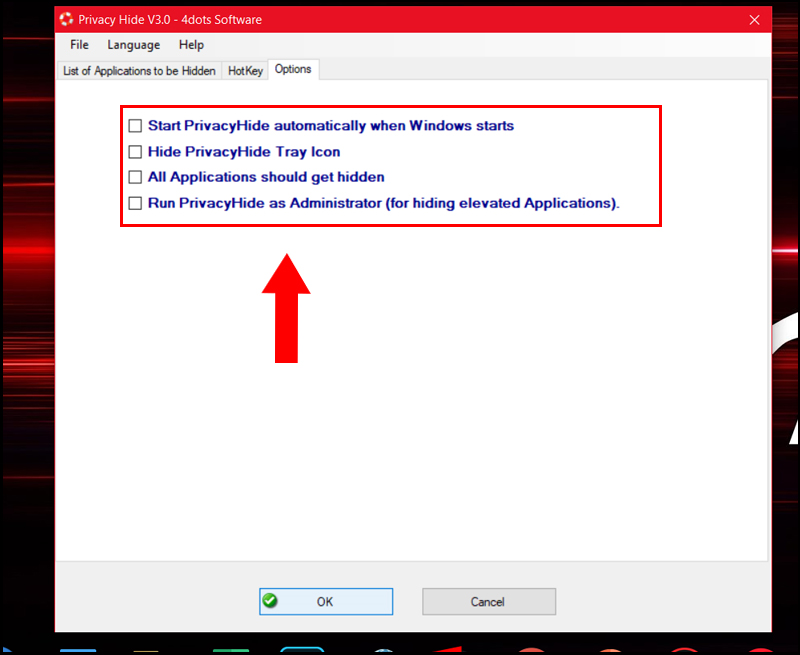Click the Privacy Hide app icon in title bar
The width and height of the screenshot is (800, 655).
click(66, 19)
